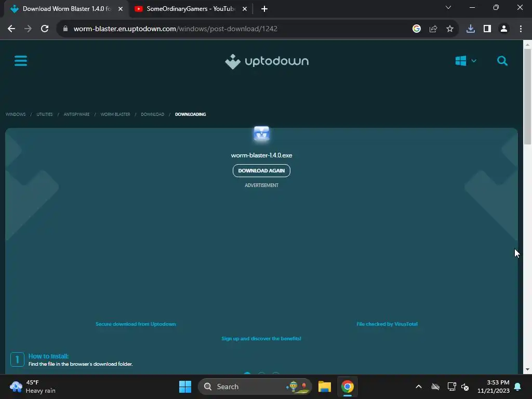532x399 pixels.
Task: Click Sign up and discover the benefits
Action: (x=261, y=339)
